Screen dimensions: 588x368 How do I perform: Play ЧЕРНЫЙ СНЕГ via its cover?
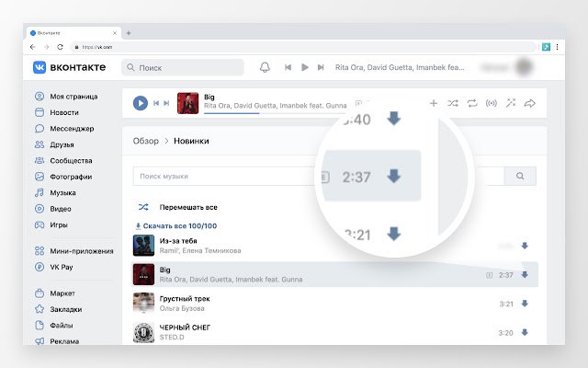[x=143, y=332]
